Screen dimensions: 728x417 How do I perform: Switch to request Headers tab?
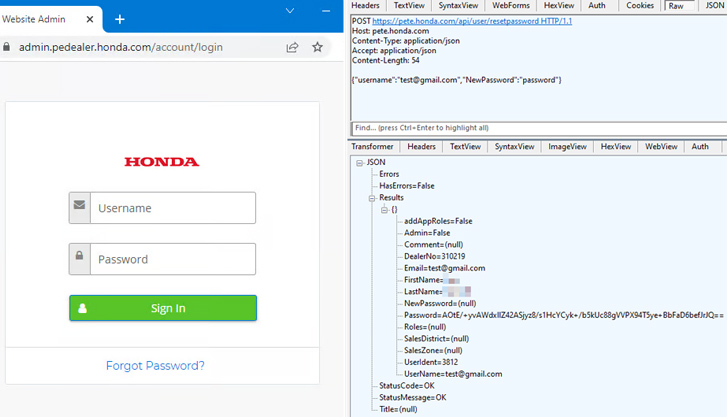point(365,6)
